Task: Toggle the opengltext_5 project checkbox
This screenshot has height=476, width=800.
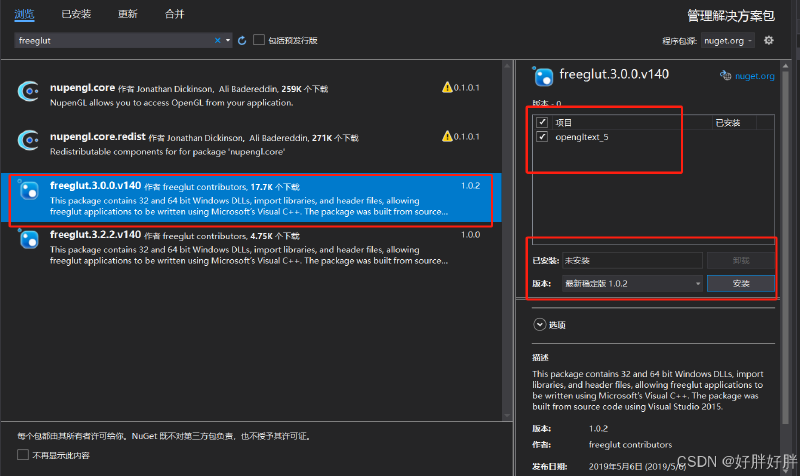Action: (x=542, y=137)
